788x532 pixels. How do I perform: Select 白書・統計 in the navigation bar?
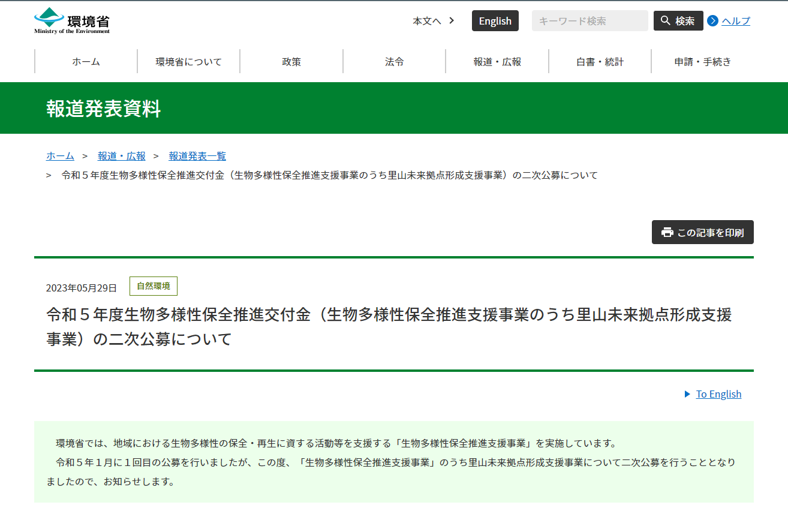[x=600, y=62]
